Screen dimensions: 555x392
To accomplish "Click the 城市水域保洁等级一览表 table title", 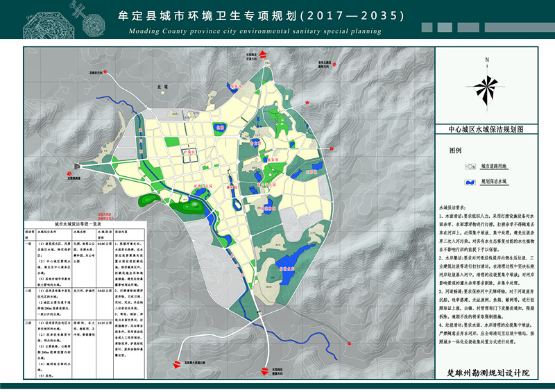I will 77,225.
